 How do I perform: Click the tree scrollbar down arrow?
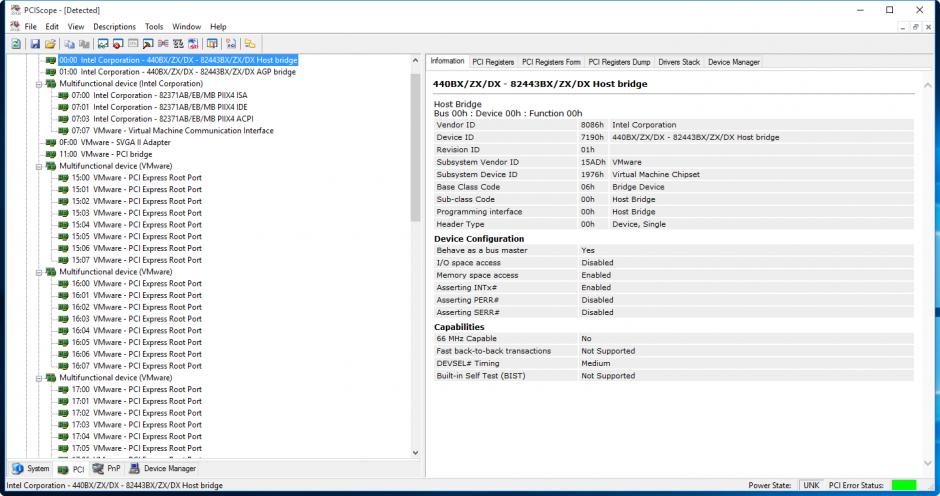pyautogui.click(x=415, y=453)
